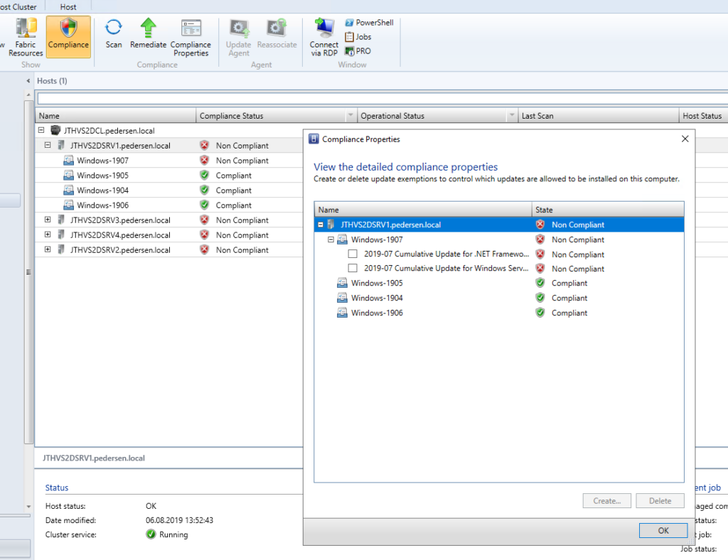This screenshot has width=728, height=560.
Task: Open the Operational Status column filter dropdown
Action: (x=512, y=115)
